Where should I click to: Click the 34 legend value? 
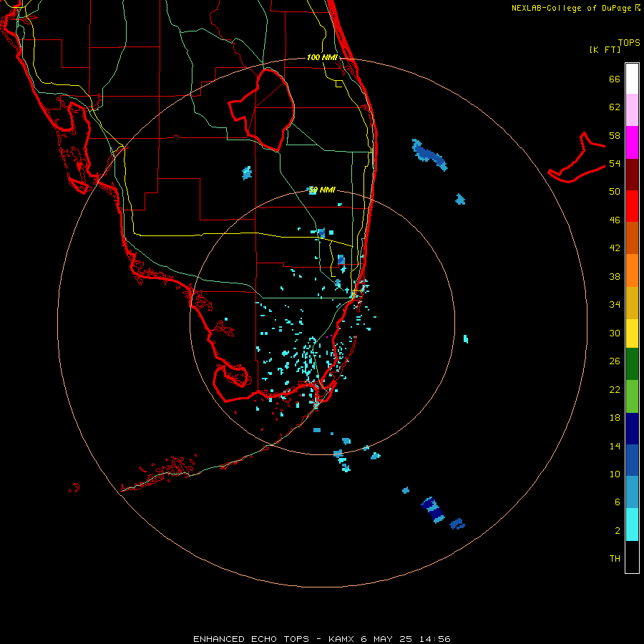point(615,305)
